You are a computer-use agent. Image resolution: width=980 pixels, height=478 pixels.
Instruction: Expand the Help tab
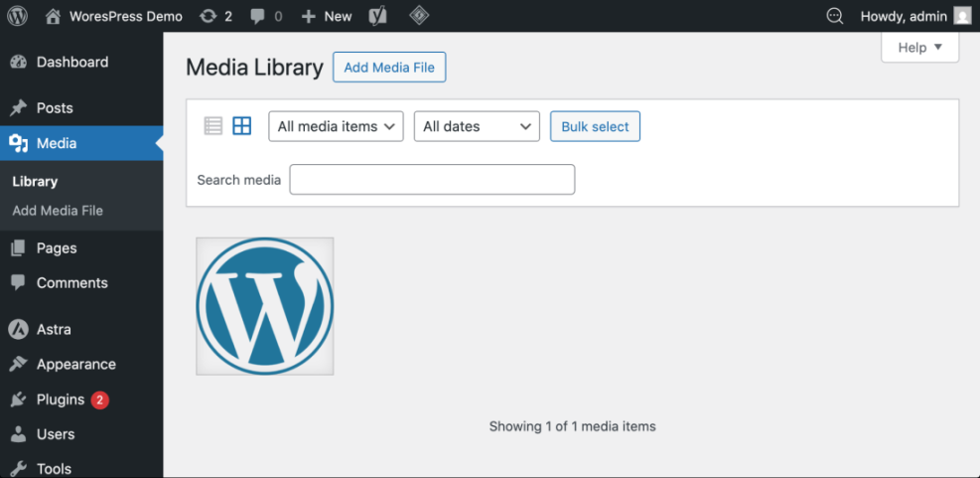(919, 48)
